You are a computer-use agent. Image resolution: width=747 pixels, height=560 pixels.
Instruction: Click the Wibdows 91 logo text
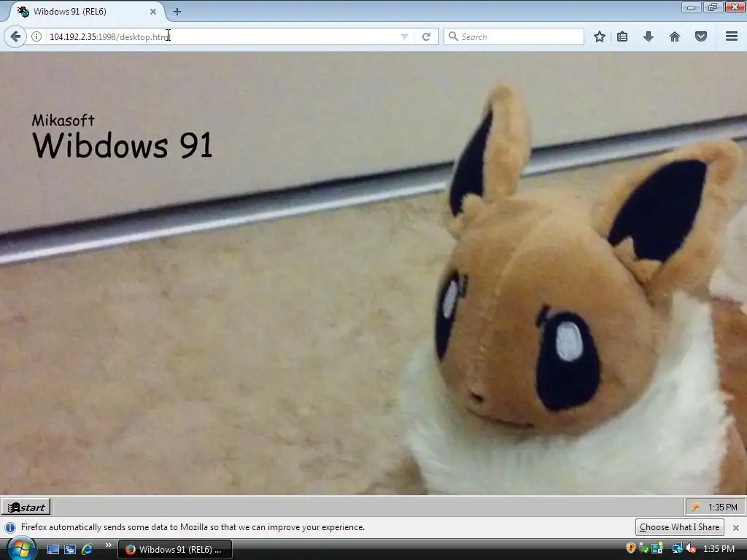tap(123, 145)
